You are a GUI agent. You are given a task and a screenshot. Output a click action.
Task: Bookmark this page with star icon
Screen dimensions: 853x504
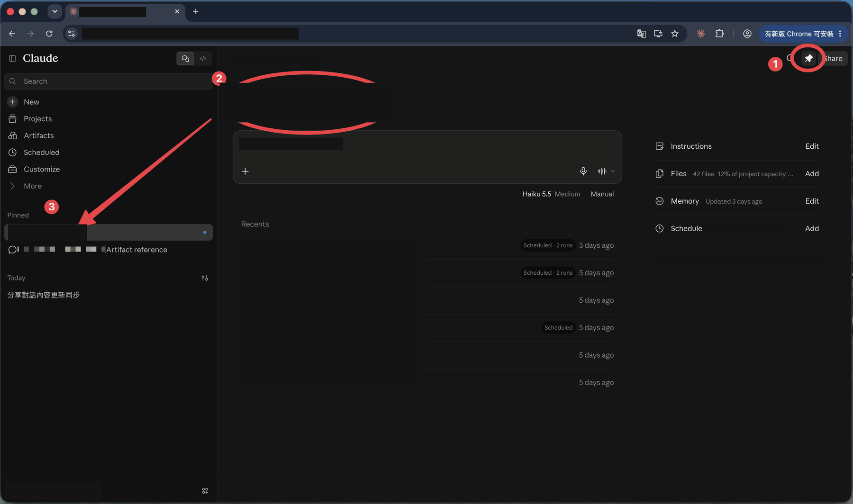coord(675,34)
